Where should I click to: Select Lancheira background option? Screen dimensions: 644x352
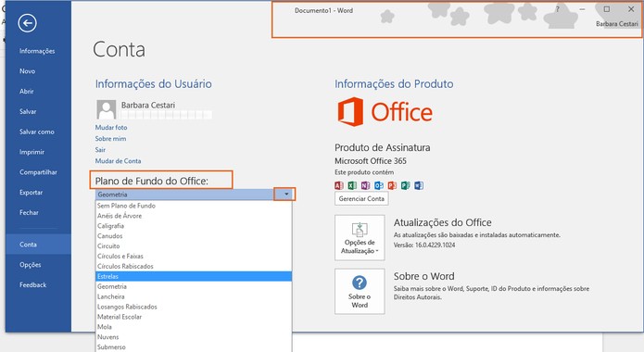194,296
